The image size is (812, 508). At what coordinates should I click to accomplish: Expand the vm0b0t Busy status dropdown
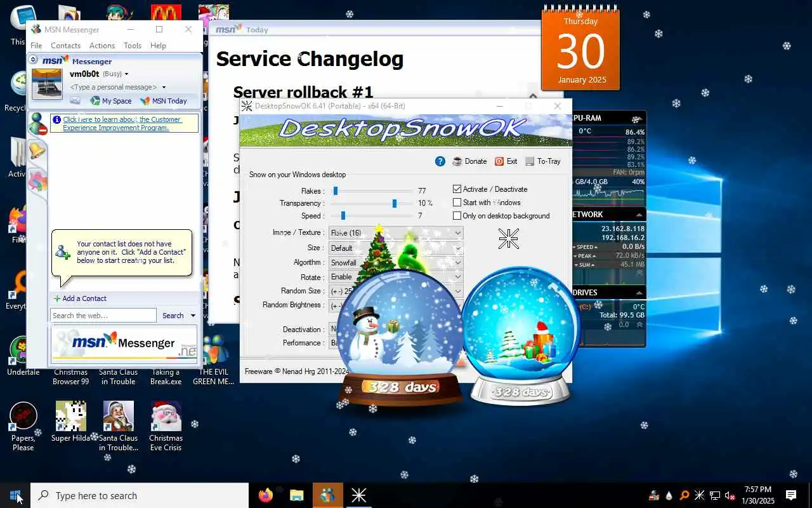tap(126, 74)
